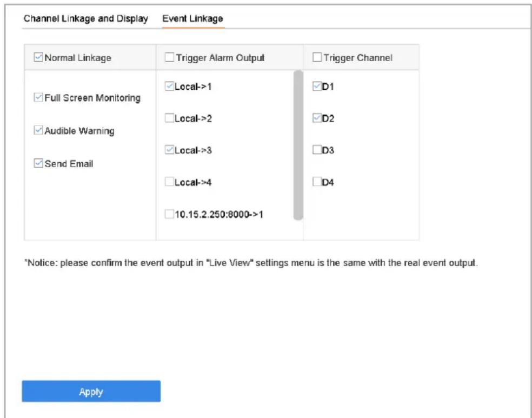Enable 10.15.2.250:8000->1 alarm output
The height and width of the screenshot is (418, 532).
pos(169,214)
